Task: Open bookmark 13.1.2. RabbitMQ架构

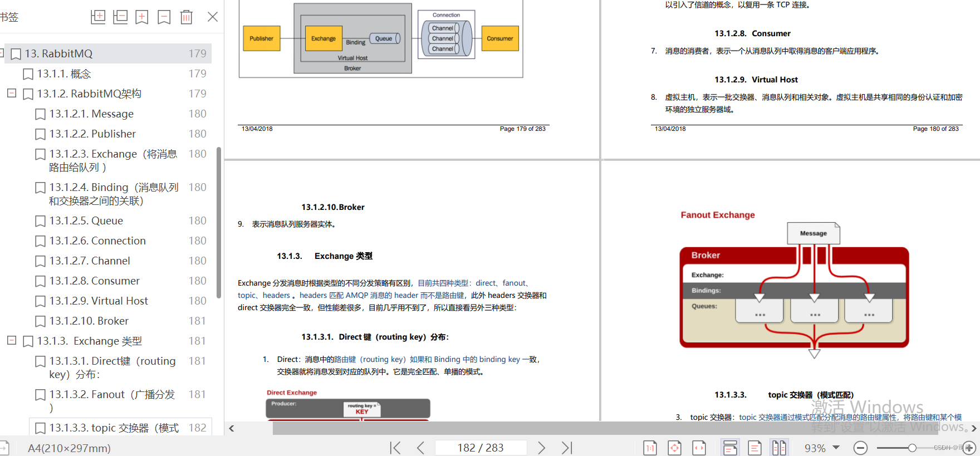Action: 89,94
